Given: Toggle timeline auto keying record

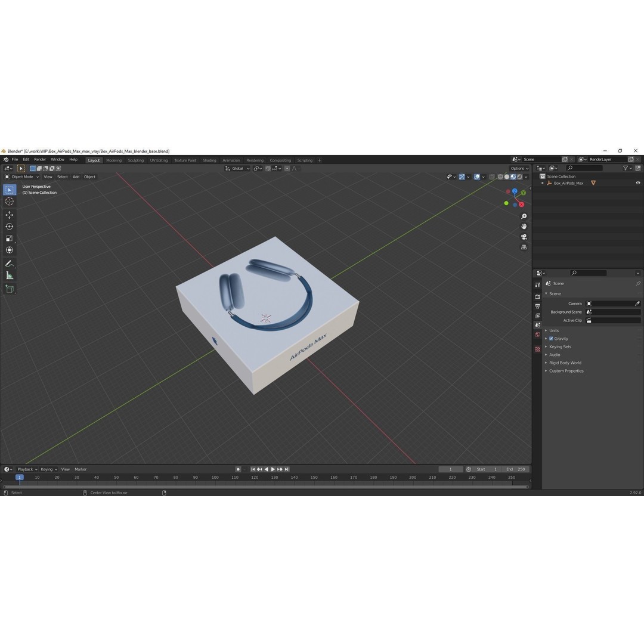Looking at the screenshot, I should point(238,469).
